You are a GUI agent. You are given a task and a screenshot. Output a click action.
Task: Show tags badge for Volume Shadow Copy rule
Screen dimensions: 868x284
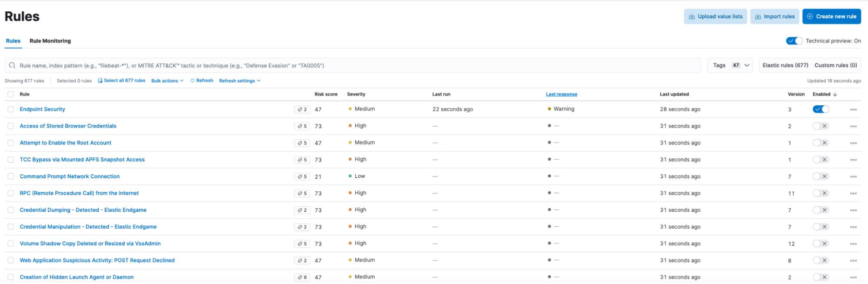[x=302, y=244]
